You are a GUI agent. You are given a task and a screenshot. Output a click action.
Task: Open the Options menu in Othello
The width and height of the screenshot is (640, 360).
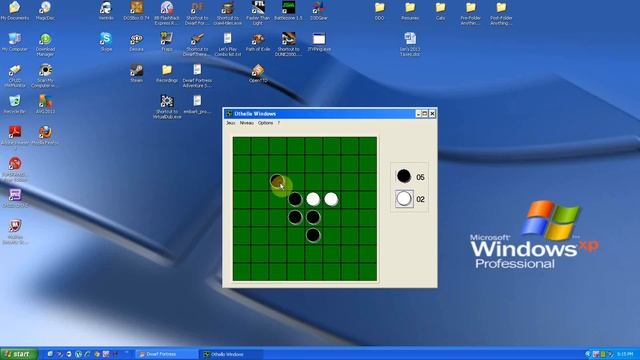pos(265,123)
